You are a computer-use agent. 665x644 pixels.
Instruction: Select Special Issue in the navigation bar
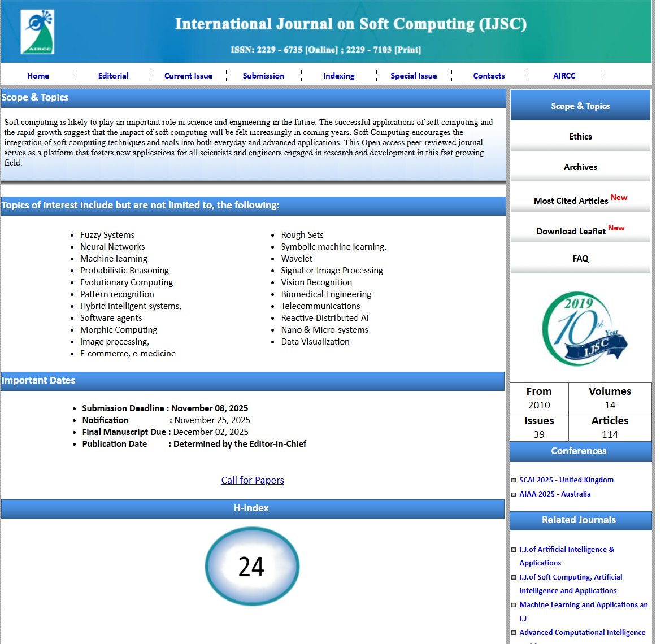414,76
